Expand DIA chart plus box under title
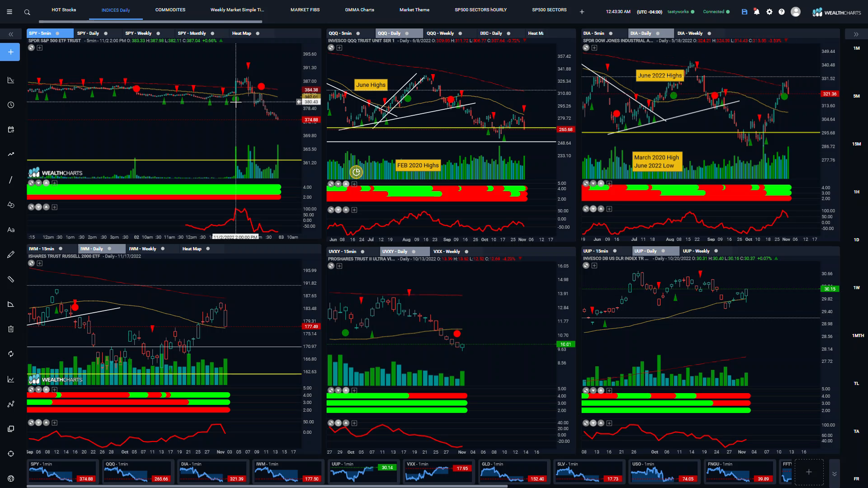The height and width of the screenshot is (488, 868). (594, 48)
